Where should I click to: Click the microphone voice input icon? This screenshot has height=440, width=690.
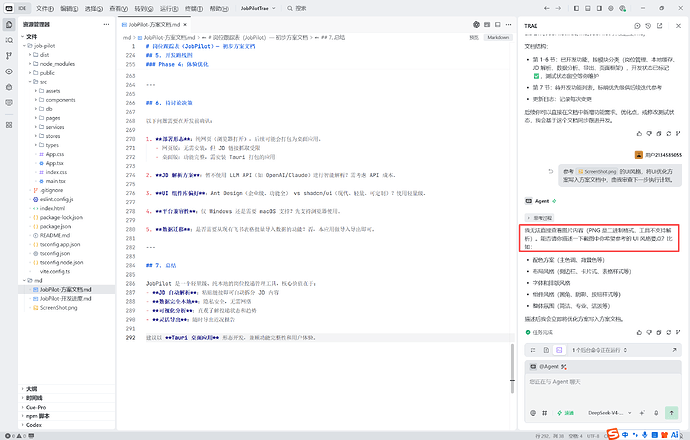656,413
